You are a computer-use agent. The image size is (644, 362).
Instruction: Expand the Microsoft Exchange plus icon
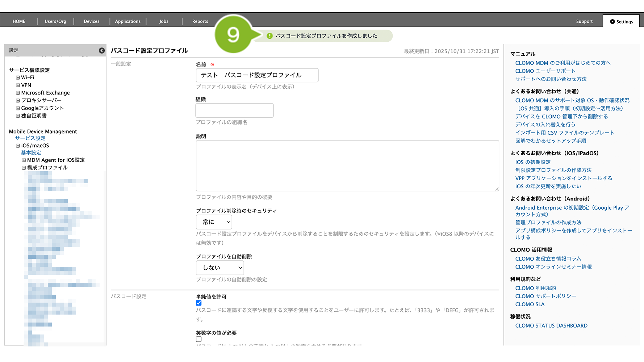(x=18, y=93)
